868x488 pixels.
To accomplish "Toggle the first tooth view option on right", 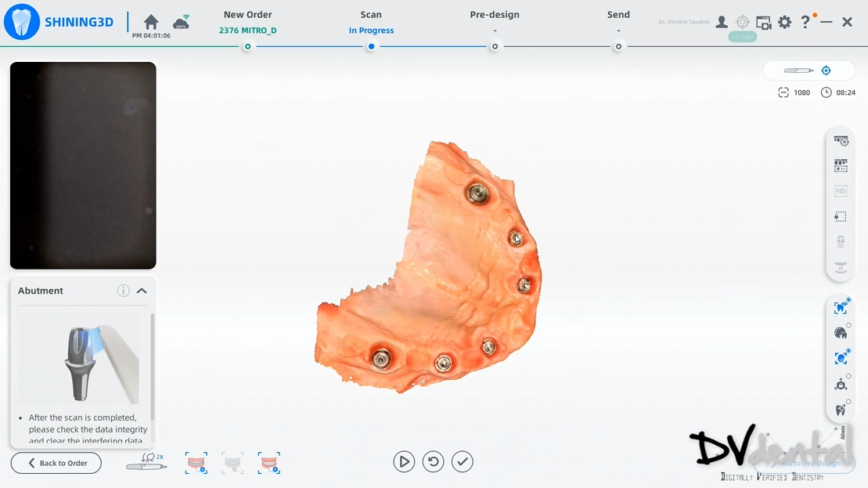I will pyautogui.click(x=841, y=308).
